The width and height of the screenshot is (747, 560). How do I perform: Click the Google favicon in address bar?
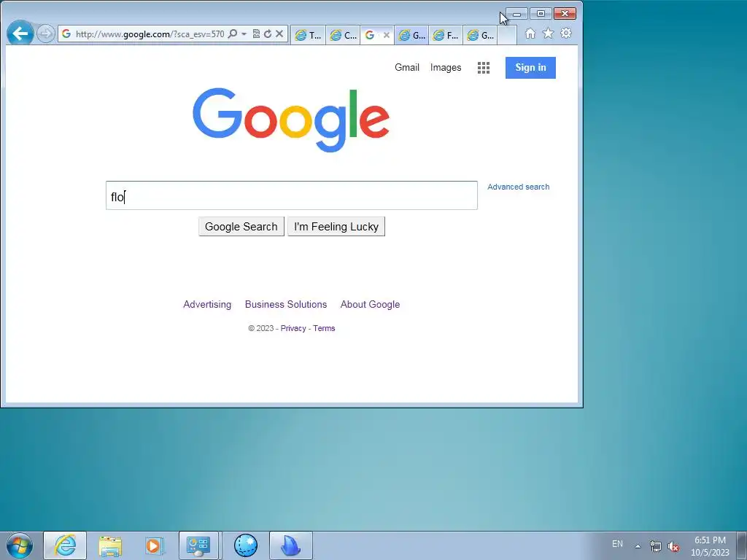(66, 34)
